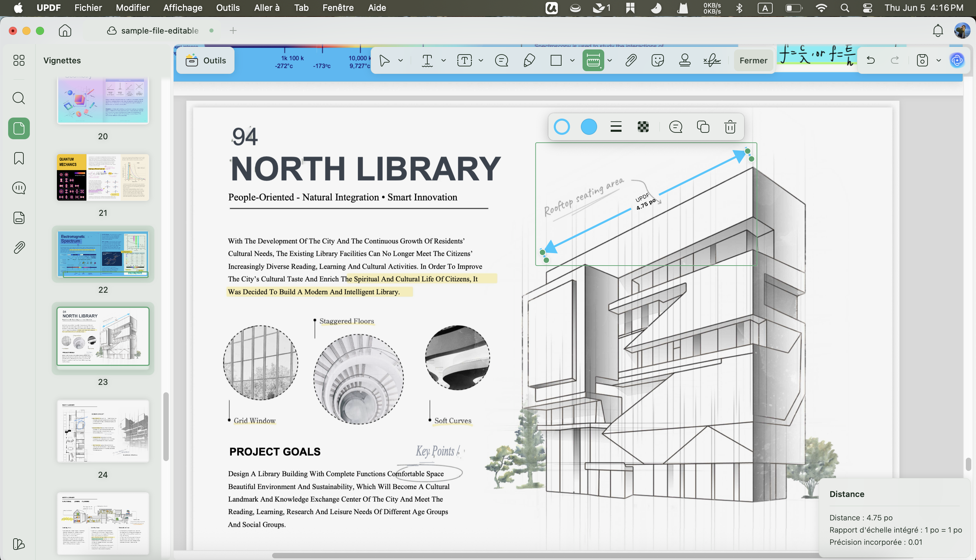976x560 pixels.
Task: Click the attachment paperclip tool in toolbar
Action: [x=631, y=60]
